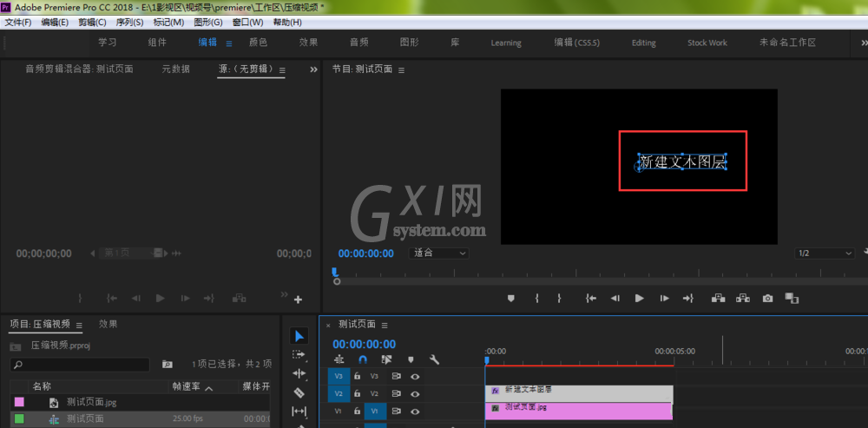
Task: Play the Program monitor sequence
Action: point(640,299)
